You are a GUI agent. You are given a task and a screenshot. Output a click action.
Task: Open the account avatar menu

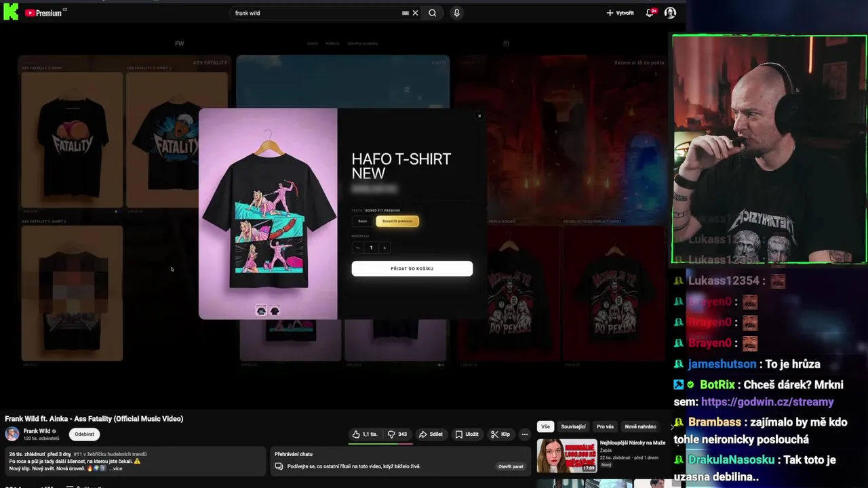[670, 13]
